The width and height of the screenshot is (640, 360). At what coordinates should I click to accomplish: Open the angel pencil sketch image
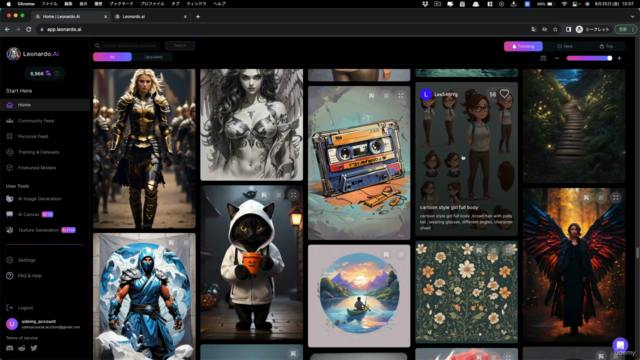point(251,124)
